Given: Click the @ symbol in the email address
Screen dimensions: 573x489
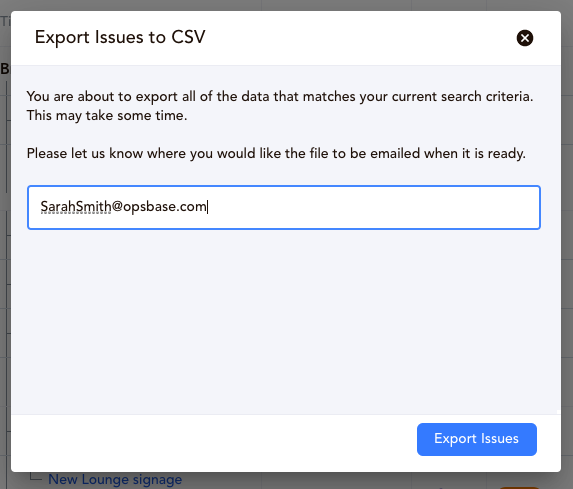Looking at the screenshot, I should pyautogui.click(x=117, y=206).
